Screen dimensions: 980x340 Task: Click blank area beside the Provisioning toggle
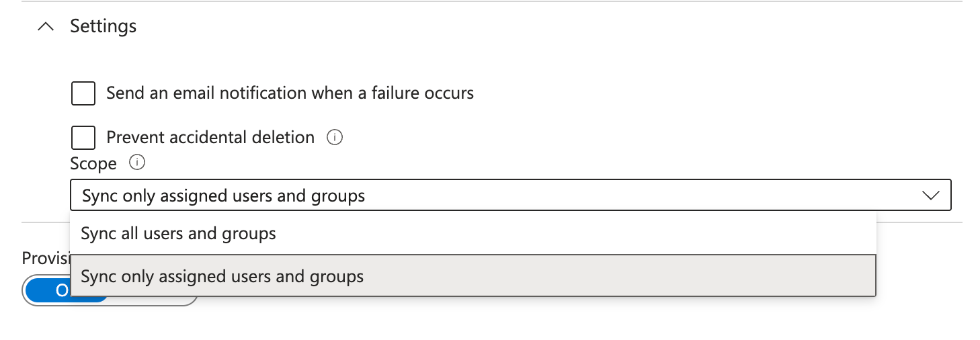tap(538, 316)
